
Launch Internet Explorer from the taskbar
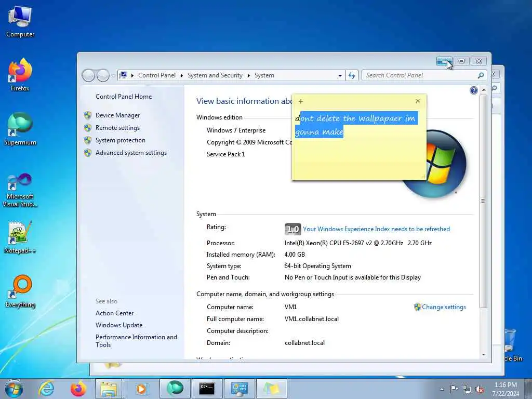pyautogui.click(x=46, y=389)
